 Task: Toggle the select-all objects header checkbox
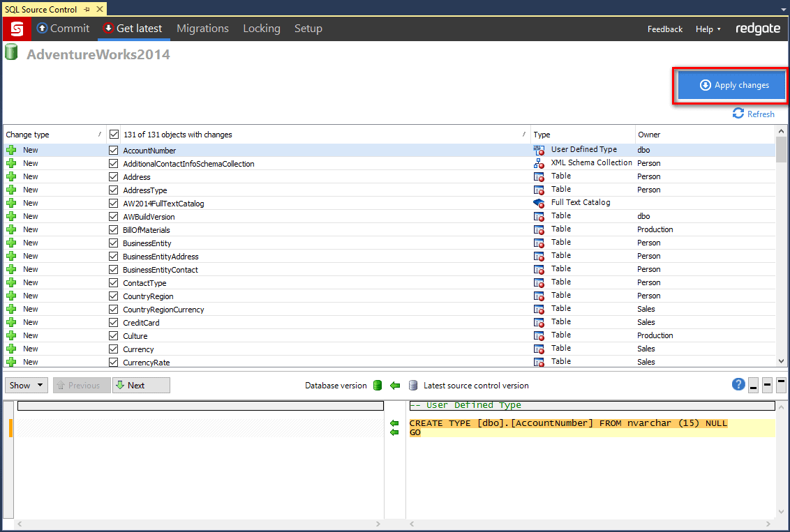point(114,135)
